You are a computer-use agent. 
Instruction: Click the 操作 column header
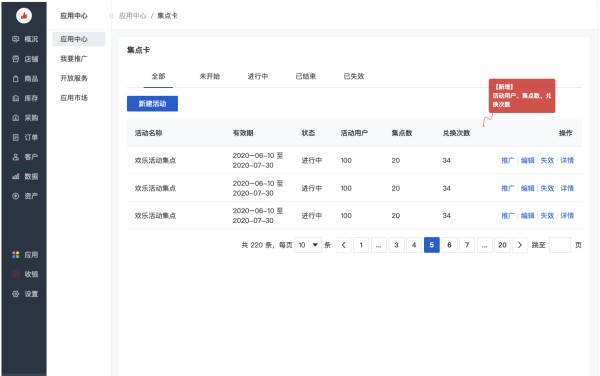coord(566,133)
